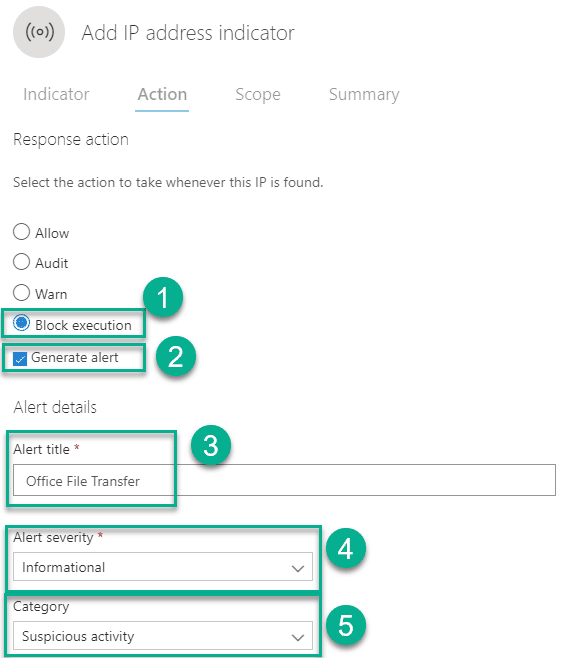
Task: Open the Scope tab
Action: [258, 94]
